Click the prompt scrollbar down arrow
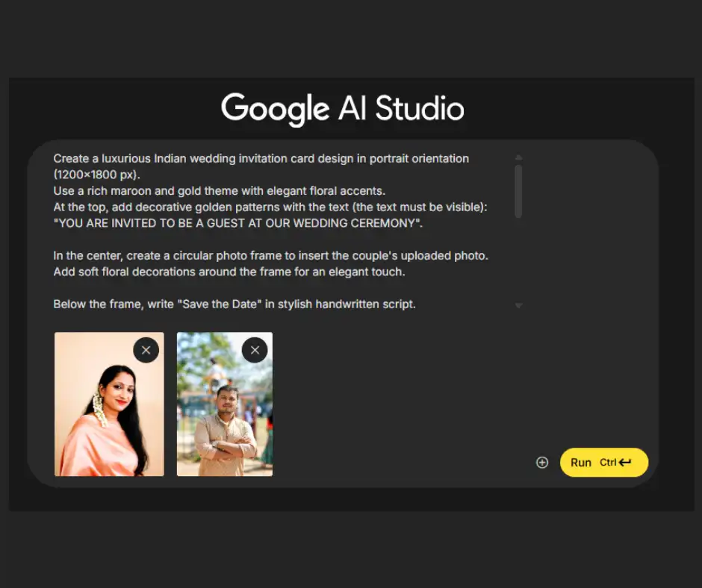The height and width of the screenshot is (588, 702). coord(518,306)
